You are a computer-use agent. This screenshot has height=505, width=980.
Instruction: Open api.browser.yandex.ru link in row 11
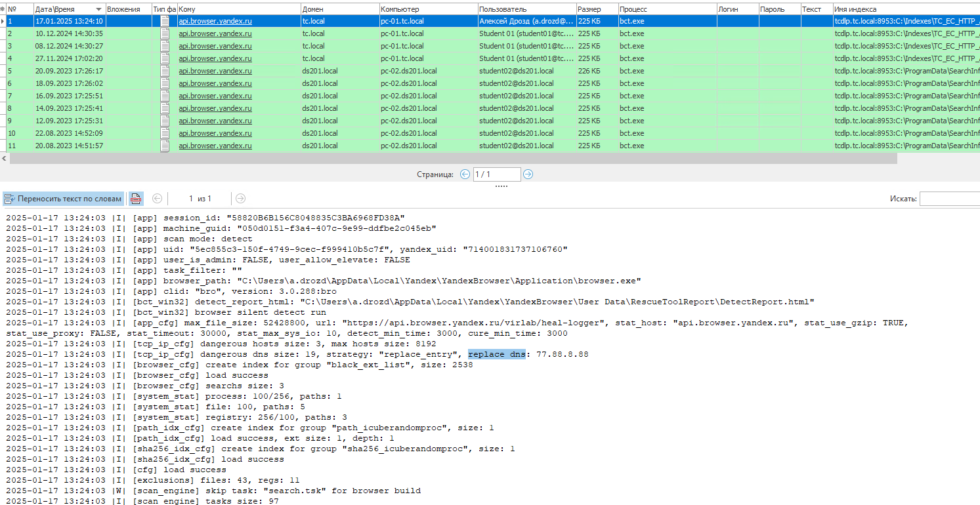pyautogui.click(x=215, y=146)
